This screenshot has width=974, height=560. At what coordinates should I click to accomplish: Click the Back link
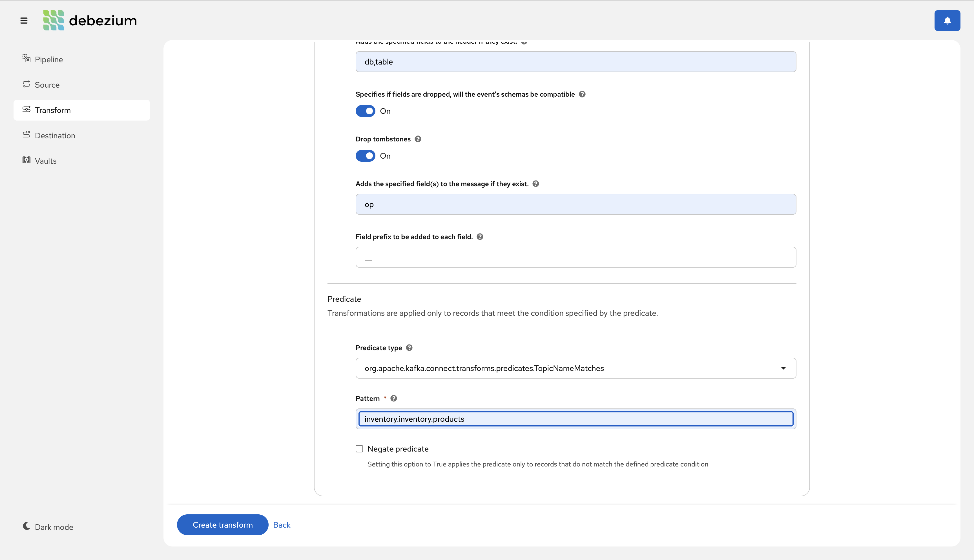(282, 525)
